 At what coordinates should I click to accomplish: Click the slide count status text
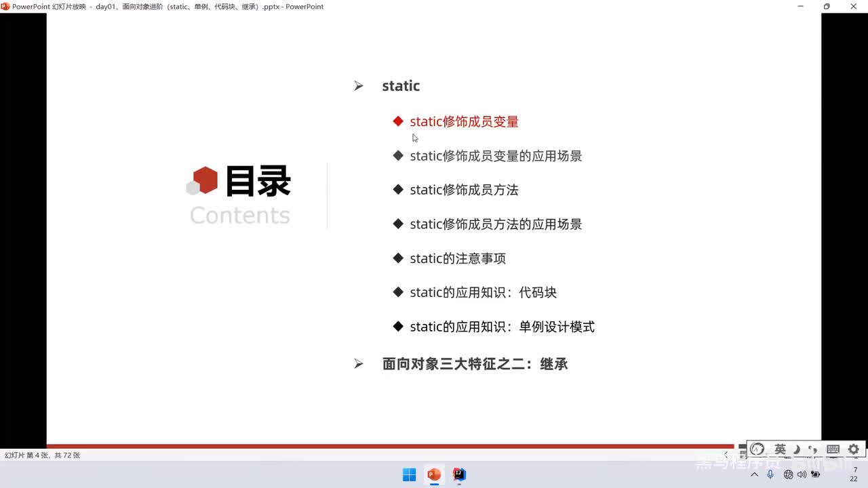point(42,455)
